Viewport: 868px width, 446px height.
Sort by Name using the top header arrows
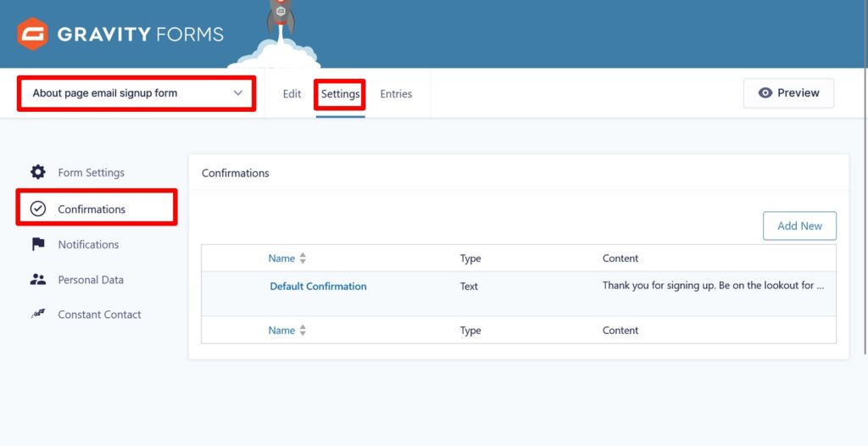coord(303,259)
